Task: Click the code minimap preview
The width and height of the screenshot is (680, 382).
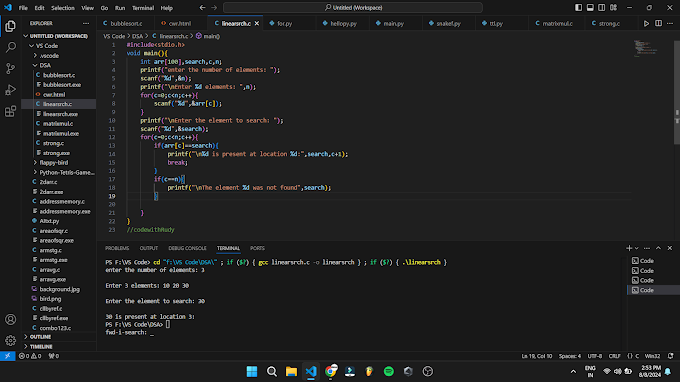Action: point(647,49)
